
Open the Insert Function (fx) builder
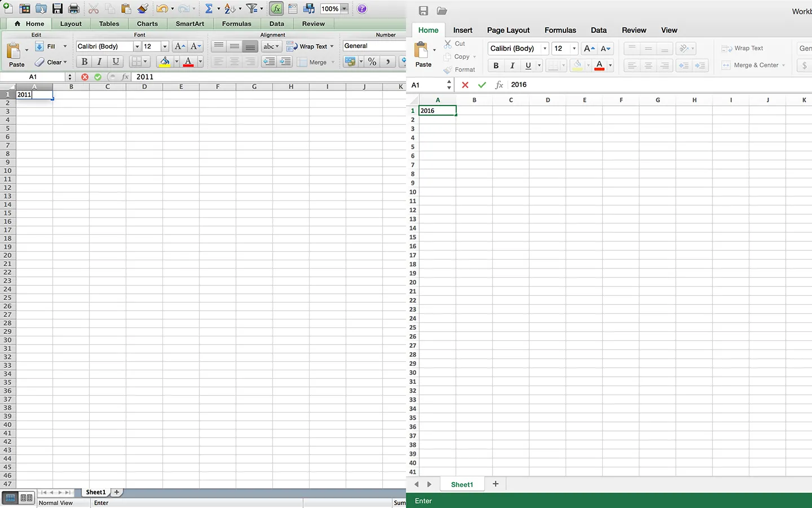coord(276,8)
